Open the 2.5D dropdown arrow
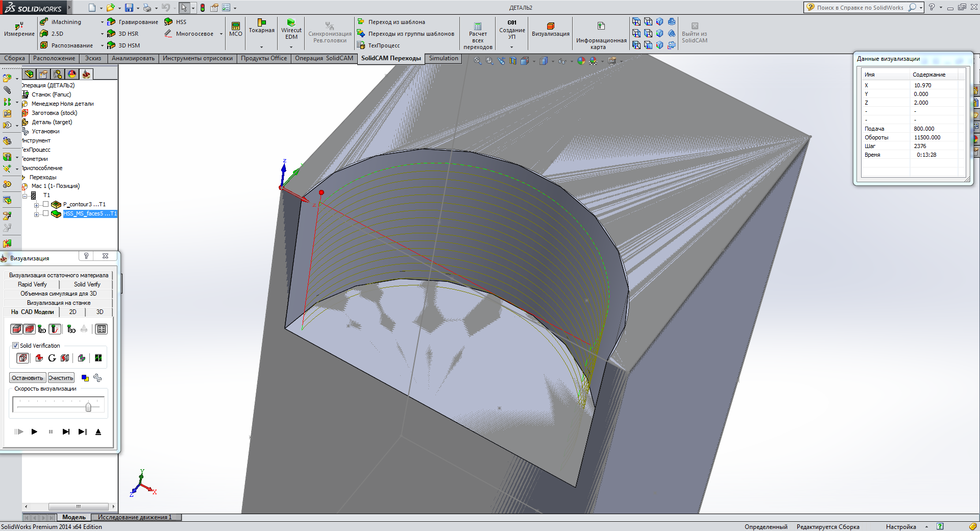Image resolution: width=980 pixels, height=531 pixels. coord(102,34)
